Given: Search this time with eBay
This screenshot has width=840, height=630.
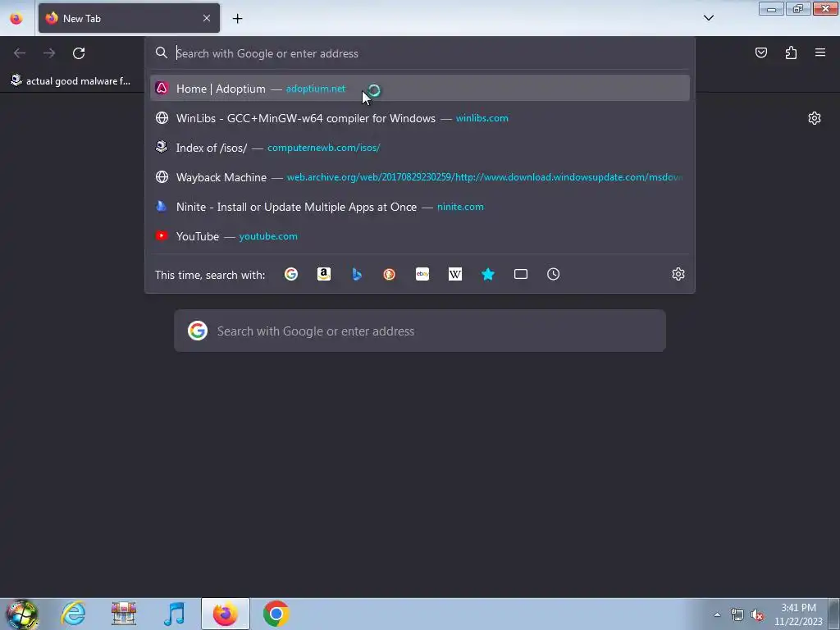Looking at the screenshot, I should click(x=422, y=274).
